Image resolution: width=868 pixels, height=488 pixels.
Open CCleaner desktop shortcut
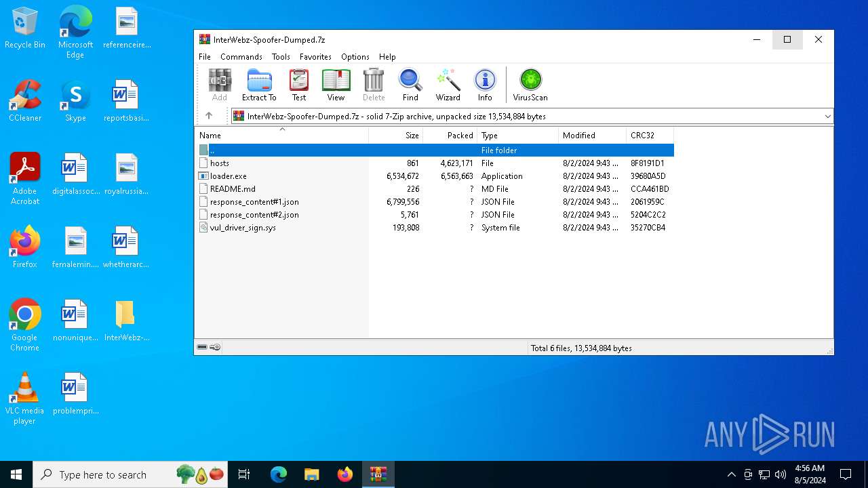click(25, 100)
